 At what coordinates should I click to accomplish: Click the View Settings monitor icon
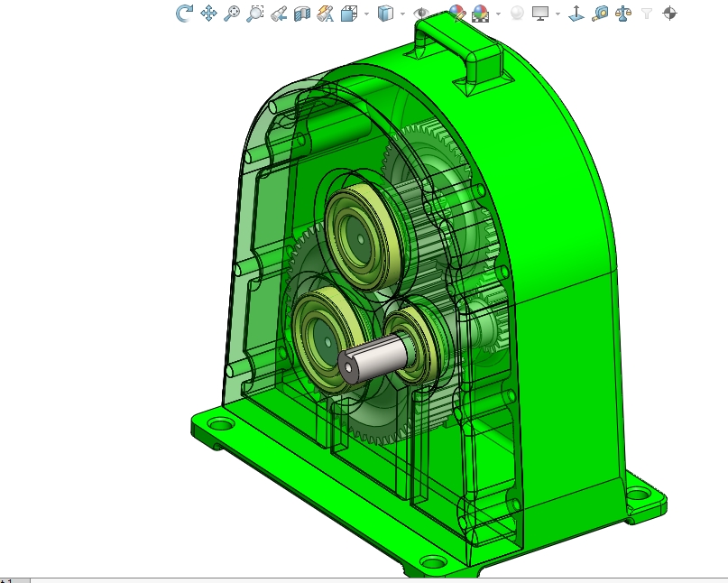[538, 13]
